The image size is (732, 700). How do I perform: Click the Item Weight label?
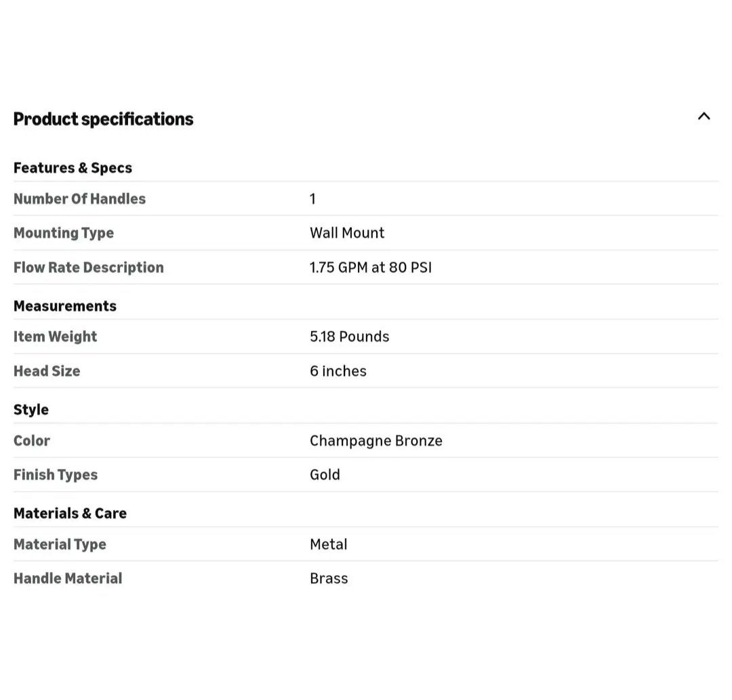pyautogui.click(x=55, y=337)
